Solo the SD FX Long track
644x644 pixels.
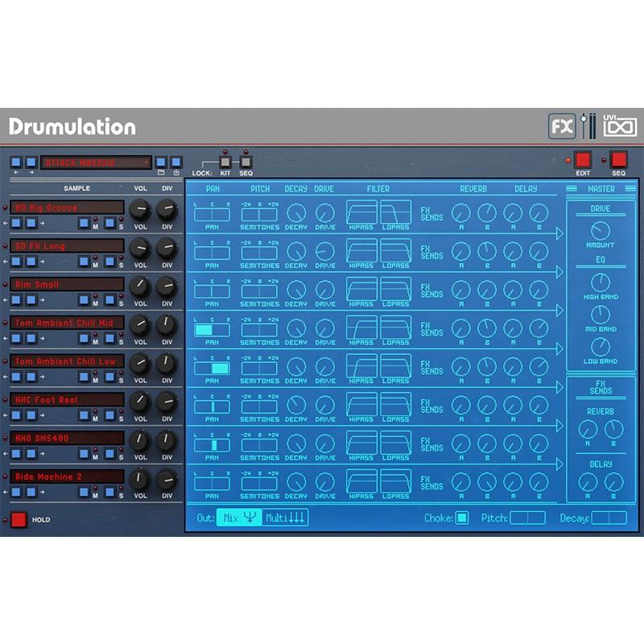point(110,262)
